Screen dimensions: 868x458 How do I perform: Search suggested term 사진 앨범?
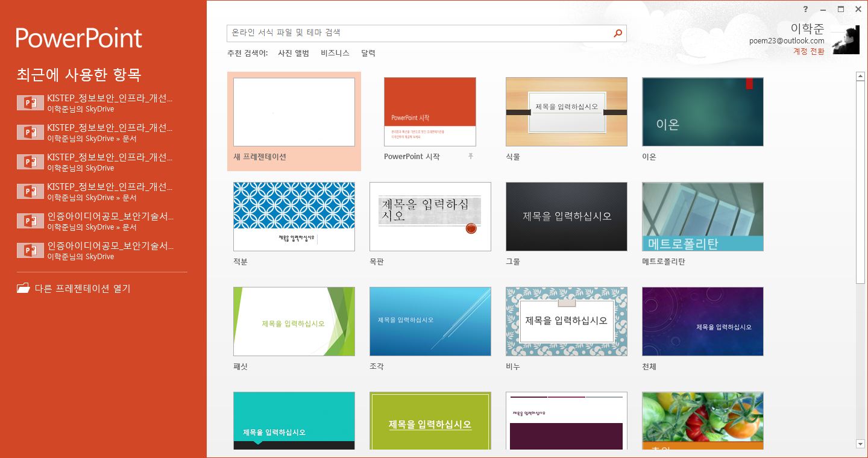[x=294, y=53]
